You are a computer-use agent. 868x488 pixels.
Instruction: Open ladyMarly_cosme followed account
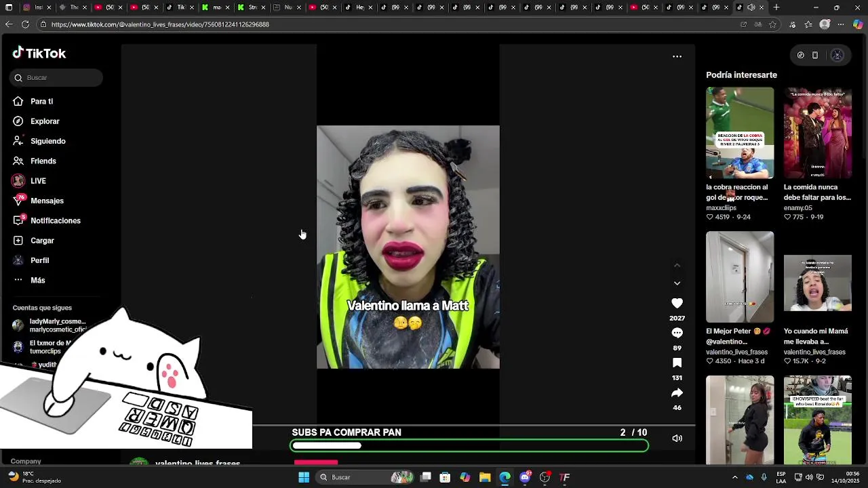tap(50, 325)
